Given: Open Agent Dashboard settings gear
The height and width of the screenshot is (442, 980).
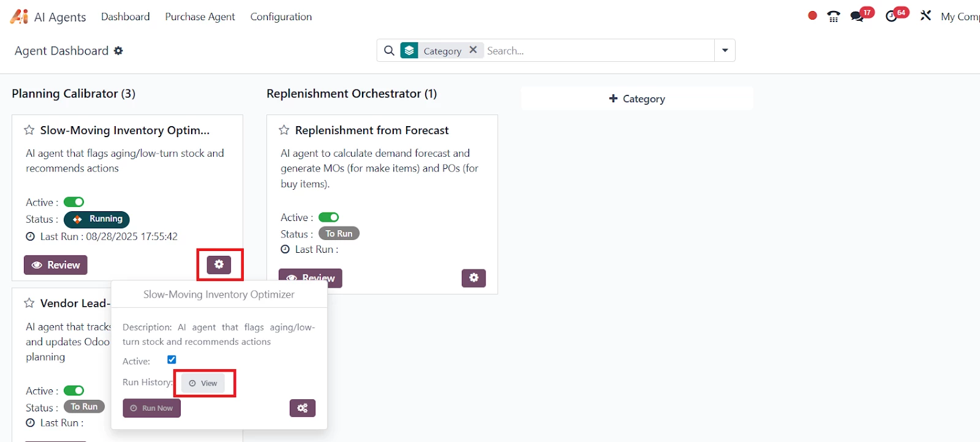Looking at the screenshot, I should [x=119, y=51].
